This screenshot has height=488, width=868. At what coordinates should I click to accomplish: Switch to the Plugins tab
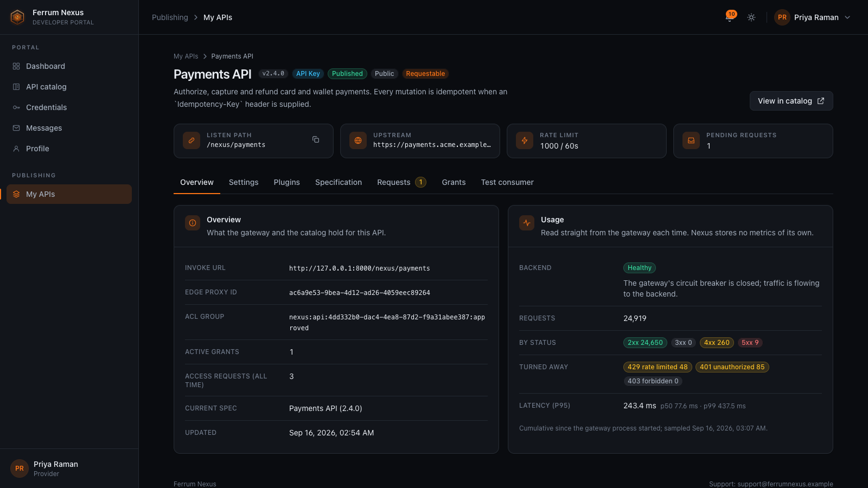click(x=287, y=182)
